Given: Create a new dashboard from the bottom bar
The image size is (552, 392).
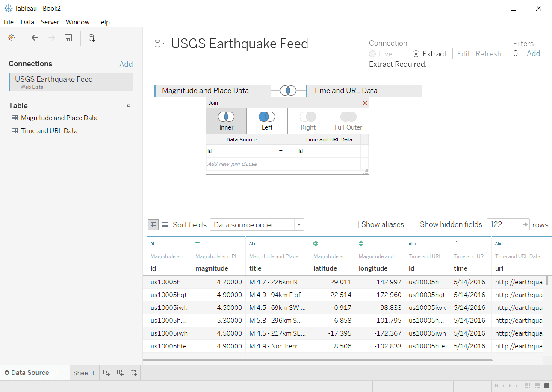Looking at the screenshot, I should tap(120, 372).
